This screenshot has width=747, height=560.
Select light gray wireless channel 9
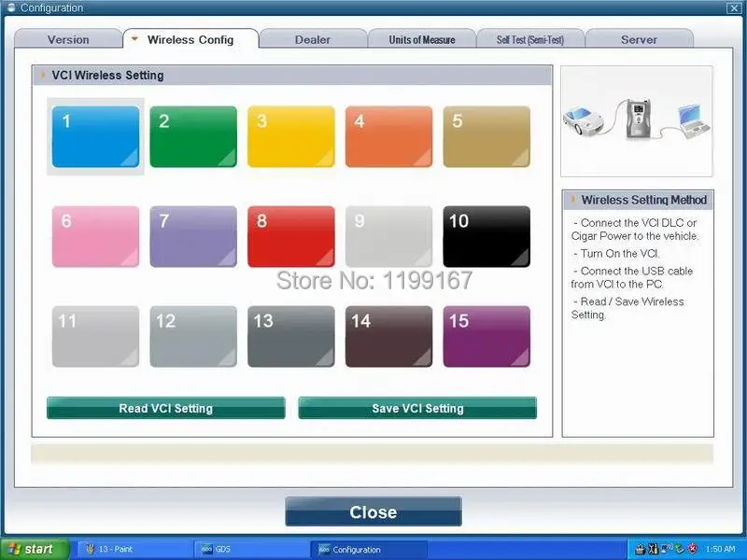tap(388, 237)
